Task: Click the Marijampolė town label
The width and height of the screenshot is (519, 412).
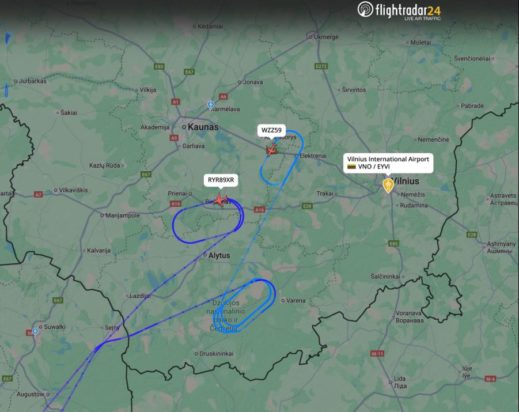Action: [122, 216]
